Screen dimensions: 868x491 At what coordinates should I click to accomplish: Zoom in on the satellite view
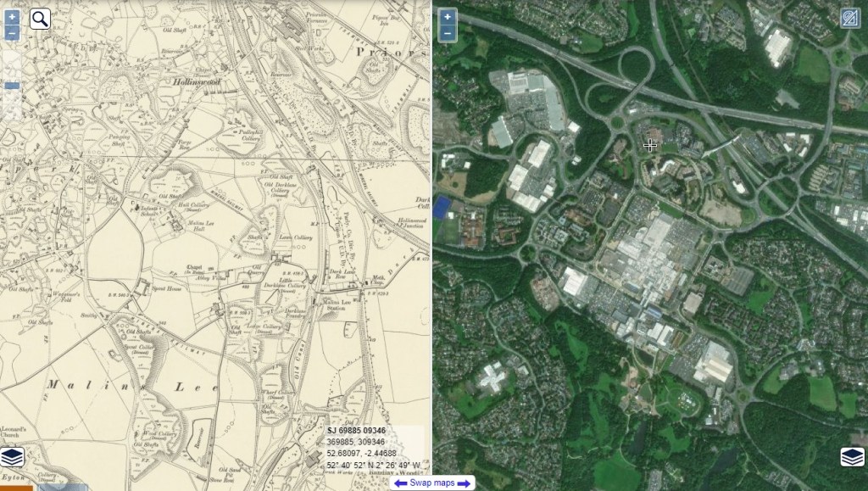[448, 17]
